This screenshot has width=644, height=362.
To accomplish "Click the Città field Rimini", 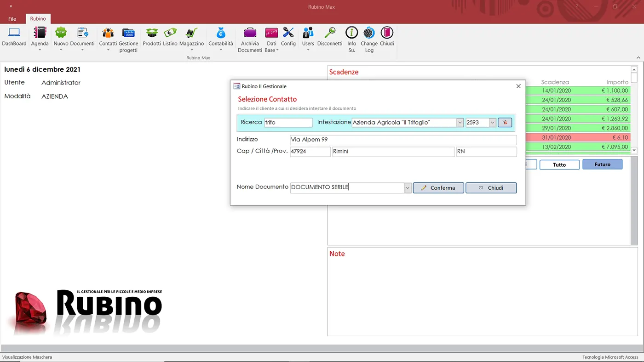I will point(393,152).
